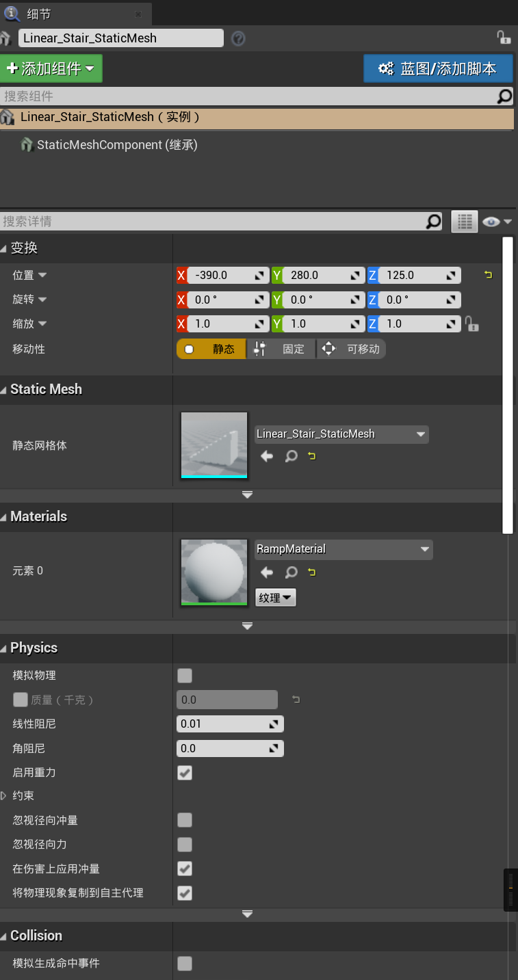Click drag handle on angular damping field
The width and height of the screenshot is (518, 980).
pyautogui.click(x=274, y=749)
